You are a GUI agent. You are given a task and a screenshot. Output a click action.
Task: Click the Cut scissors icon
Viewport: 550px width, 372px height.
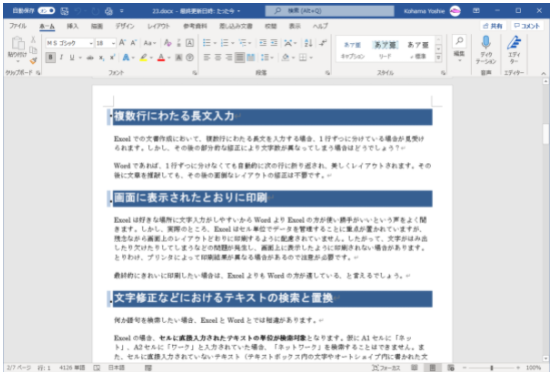click(33, 40)
